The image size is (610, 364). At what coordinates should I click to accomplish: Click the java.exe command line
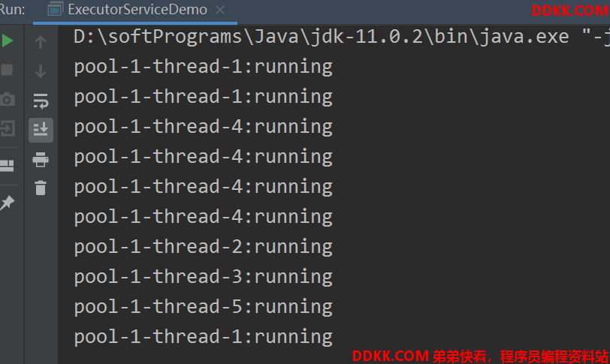point(342,37)
